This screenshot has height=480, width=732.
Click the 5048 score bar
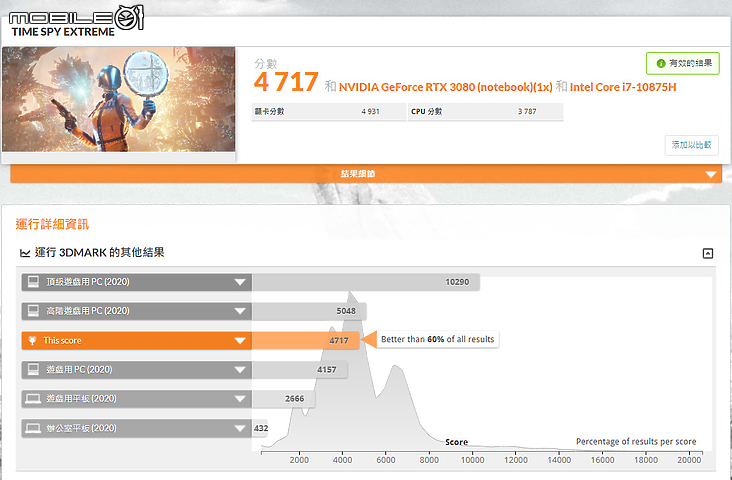click(x=309, y=311)
